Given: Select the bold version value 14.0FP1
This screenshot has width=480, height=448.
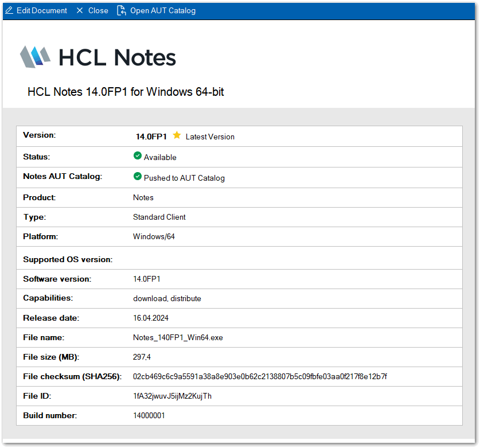Looking at the screenshot, I should point(151,137).
